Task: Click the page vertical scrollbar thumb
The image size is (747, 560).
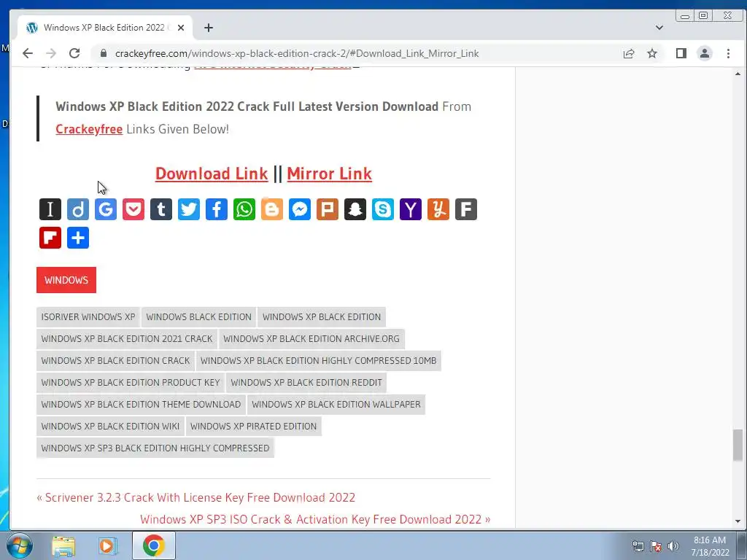Action: [738, 446]
